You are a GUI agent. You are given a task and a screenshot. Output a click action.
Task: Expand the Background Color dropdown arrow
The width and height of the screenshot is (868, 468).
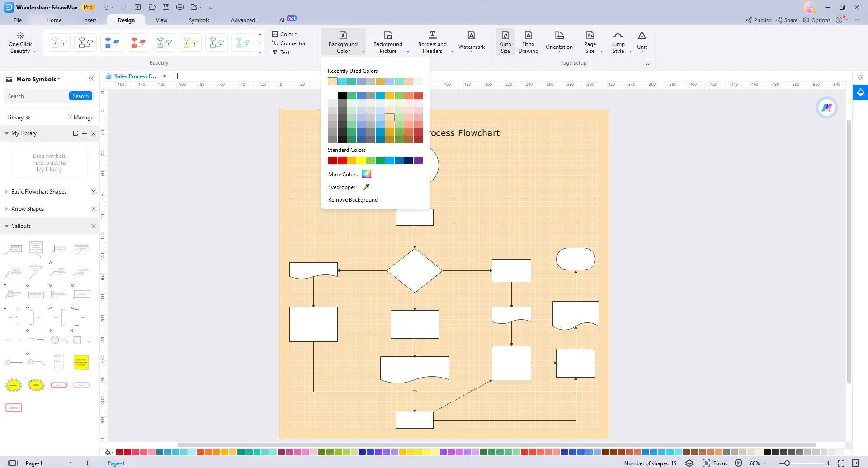363,51
